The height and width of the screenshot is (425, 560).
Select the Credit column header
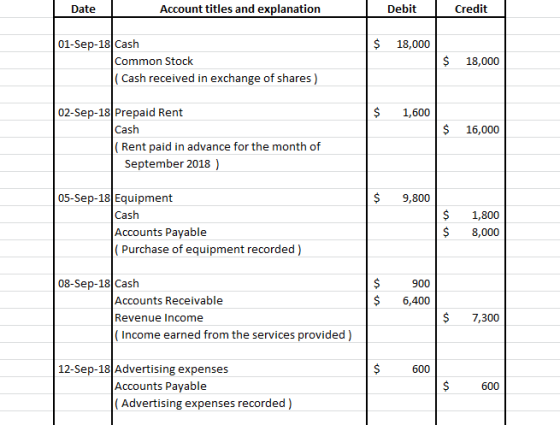(471, 9)
